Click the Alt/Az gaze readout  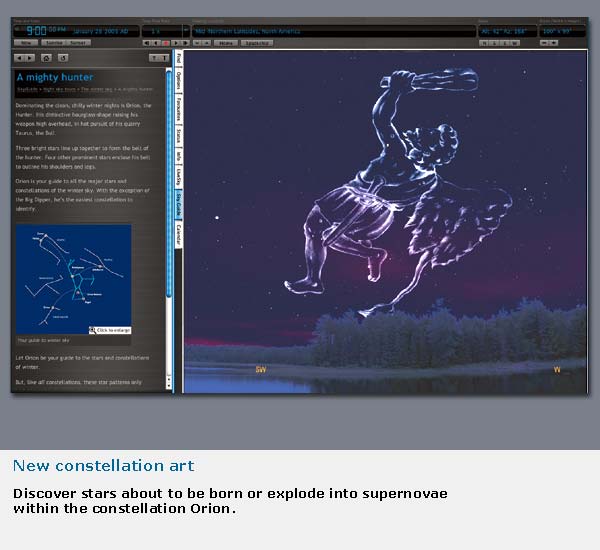(507, 31)
